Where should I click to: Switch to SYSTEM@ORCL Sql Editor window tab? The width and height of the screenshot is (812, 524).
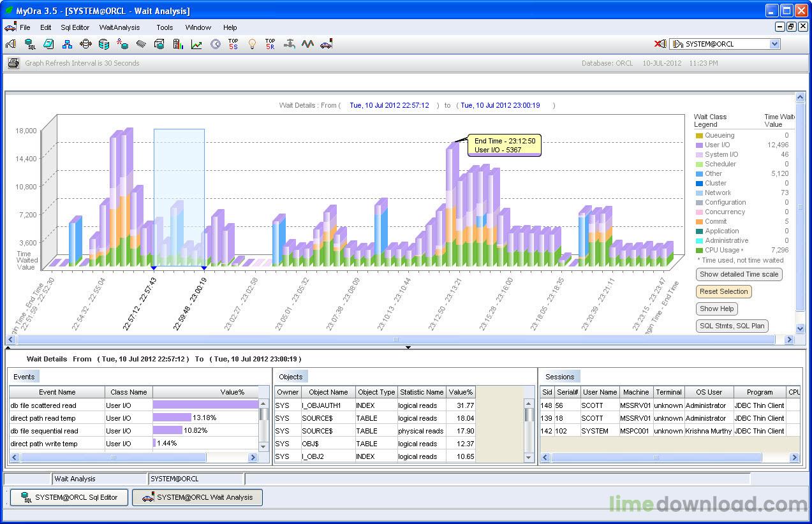[69, 497]
